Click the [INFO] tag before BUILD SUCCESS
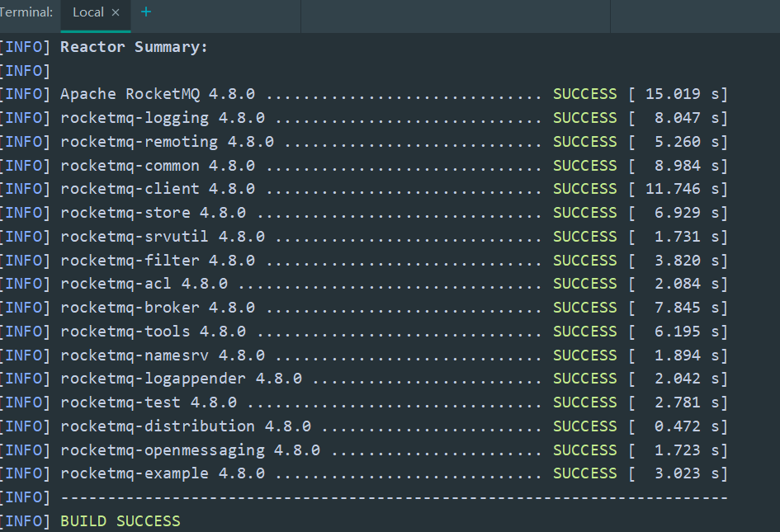 click(x=25, y=521)
